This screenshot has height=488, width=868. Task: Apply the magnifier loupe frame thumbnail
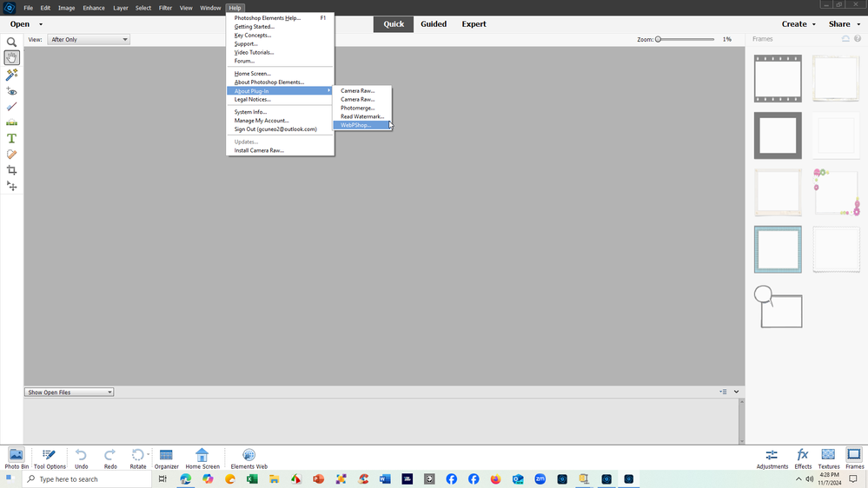tap(778, 307)
